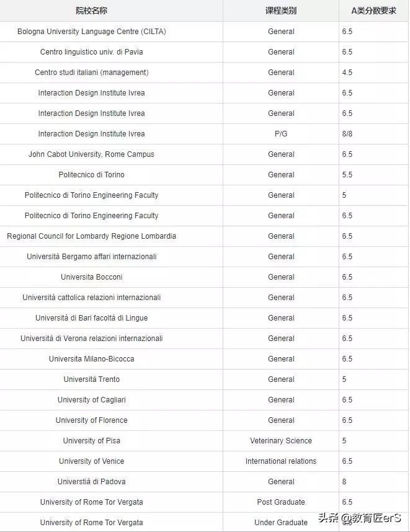Select Regional Council for Lombardy Regione Lombardia
Image resolution: width=410 pixels, height=532 pixels.
(92, 236)
